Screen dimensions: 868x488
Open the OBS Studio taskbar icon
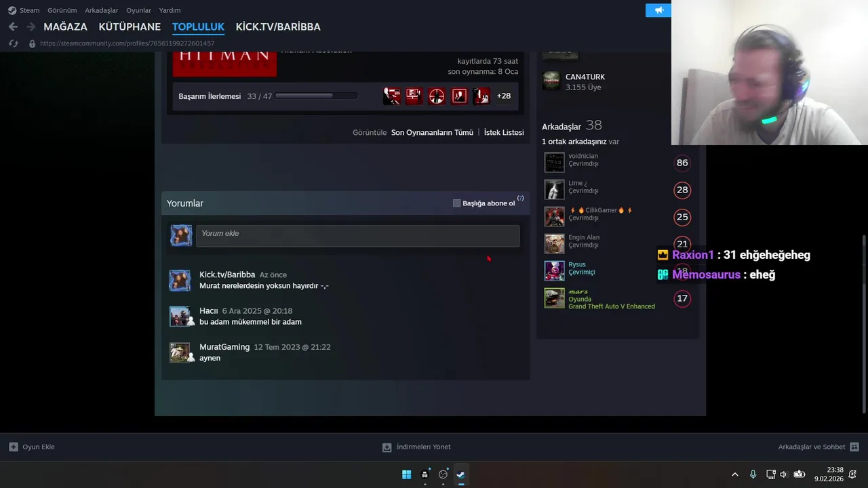click(443, 474)
